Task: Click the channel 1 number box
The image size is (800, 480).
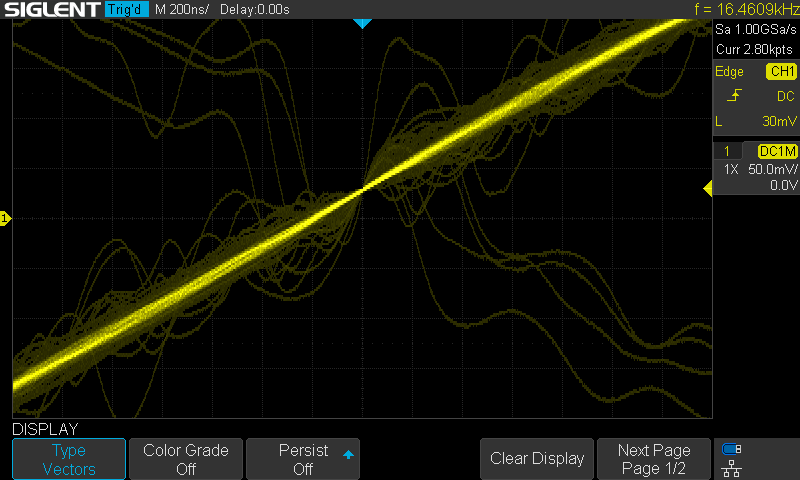Action: tap(727, 151)
